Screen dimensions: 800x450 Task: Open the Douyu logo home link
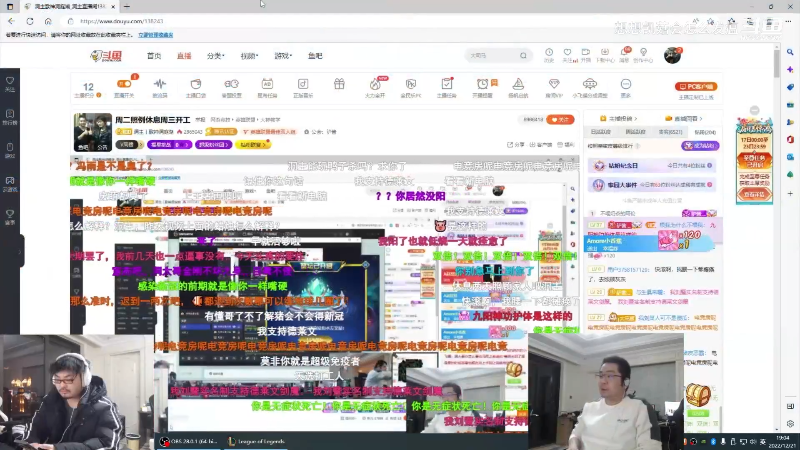click(x=106, y=56)
